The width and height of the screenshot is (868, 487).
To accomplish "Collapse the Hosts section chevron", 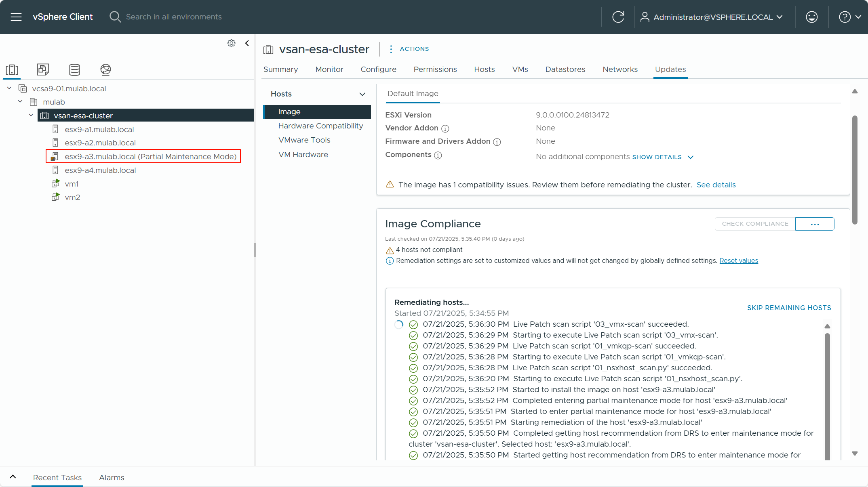I will [362, 94].
